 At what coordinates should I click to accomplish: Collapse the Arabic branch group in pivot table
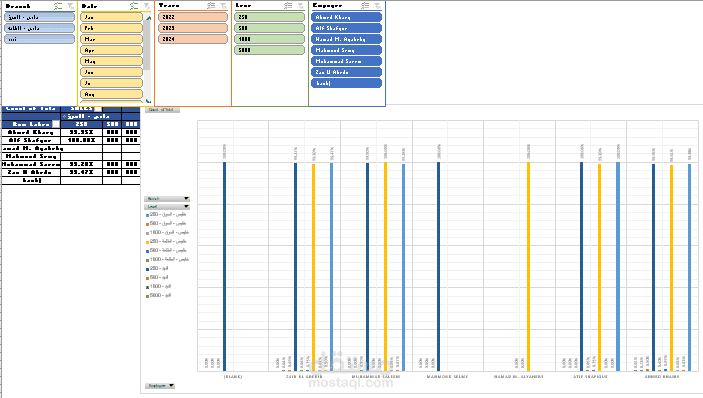[x=64, y=117]
